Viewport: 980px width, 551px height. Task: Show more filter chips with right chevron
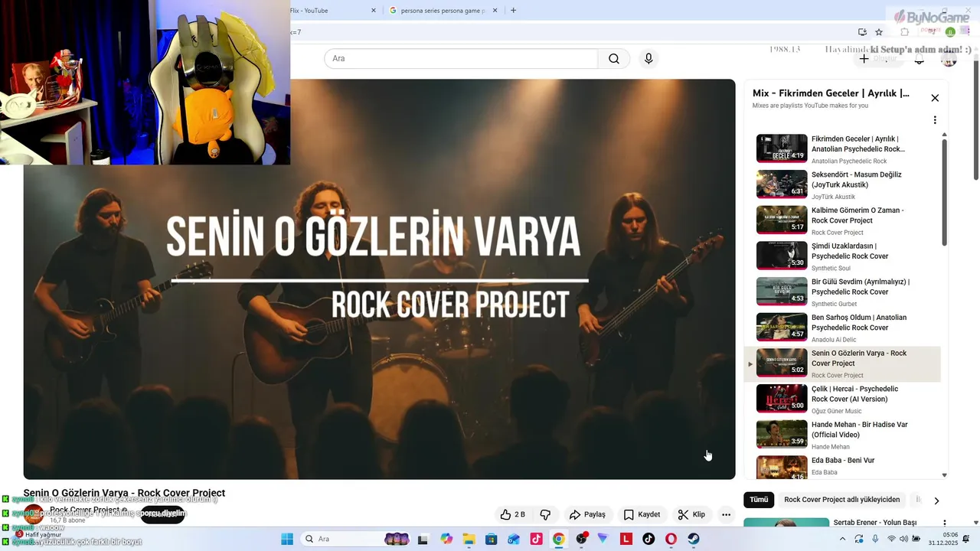pos(936,500)
